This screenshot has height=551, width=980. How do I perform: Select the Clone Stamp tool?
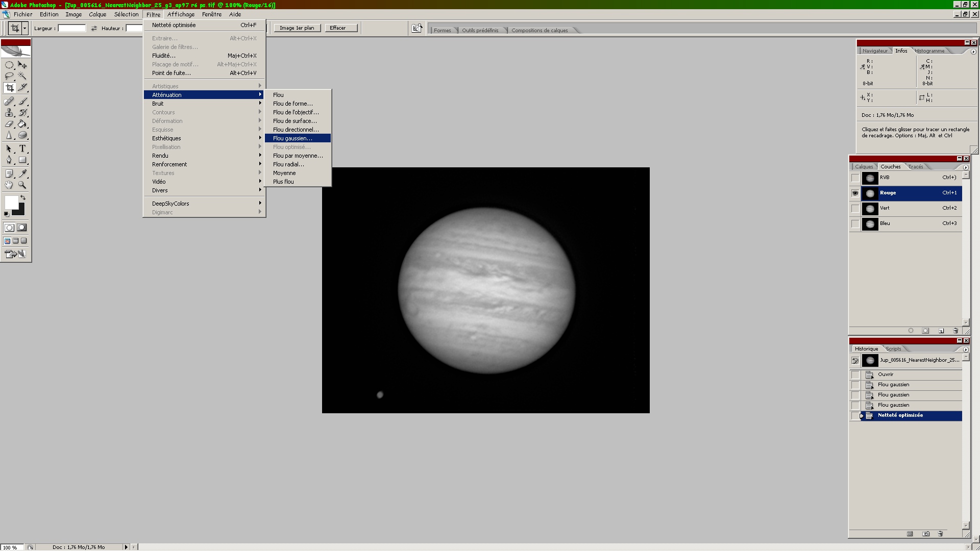(9, 113)
